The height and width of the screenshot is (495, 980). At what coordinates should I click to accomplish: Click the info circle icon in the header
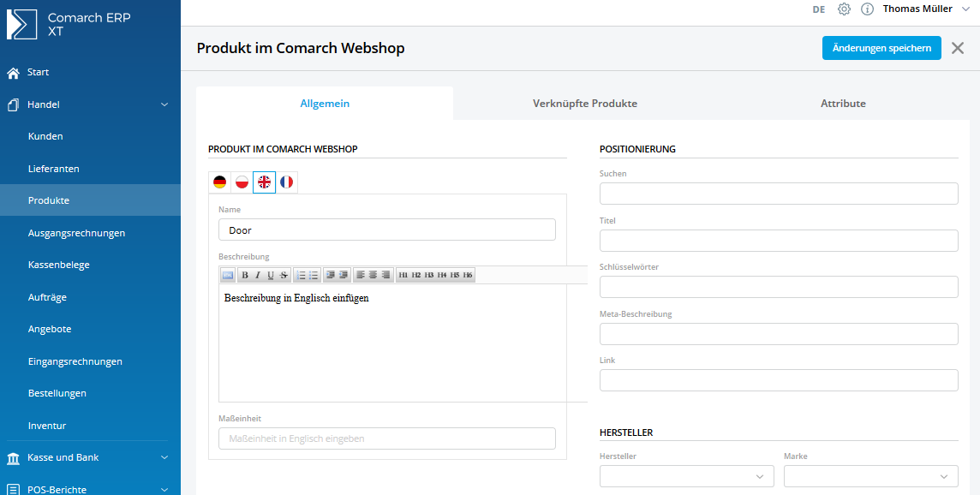click(867, 9)
